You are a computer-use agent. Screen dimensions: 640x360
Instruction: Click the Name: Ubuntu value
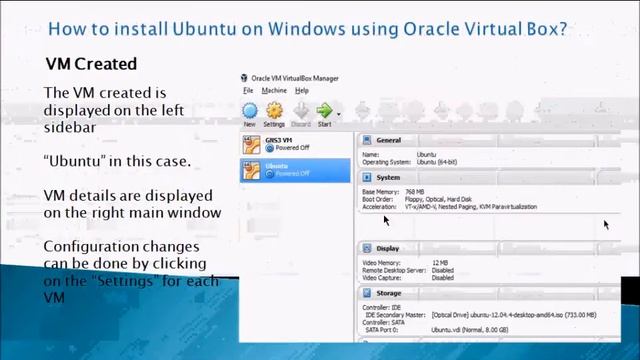(x=426, y=155)
